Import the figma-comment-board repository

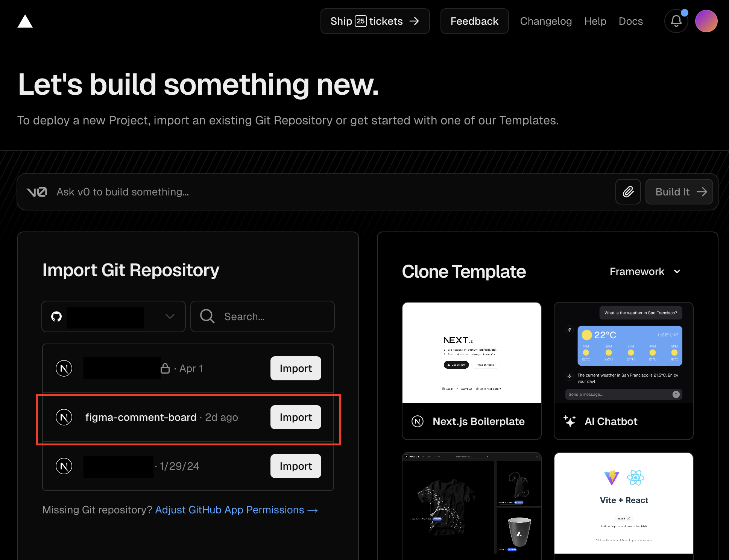click(x=296, y=417)
